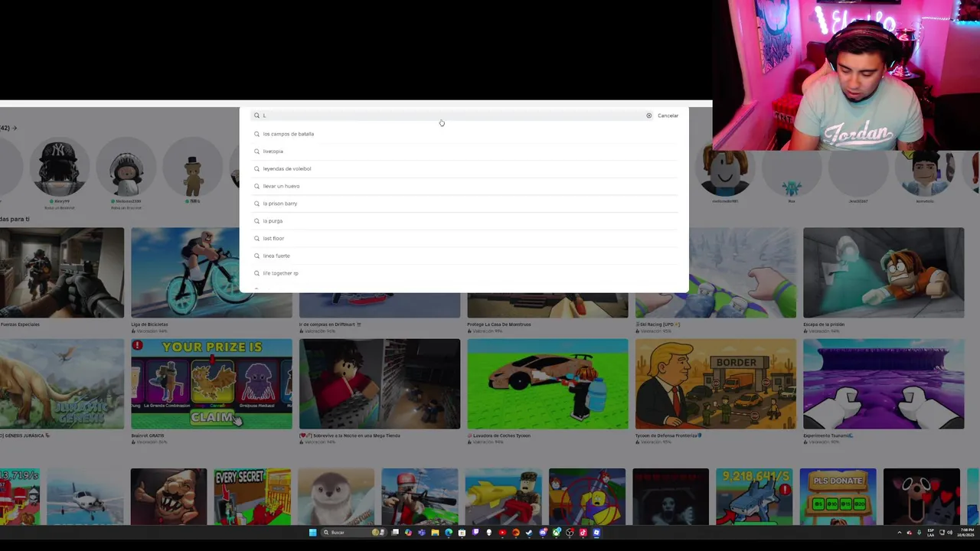Viewport: 980px width, 551px height.
Task: Open the taskbar clock and date
Action: (966, 533)
